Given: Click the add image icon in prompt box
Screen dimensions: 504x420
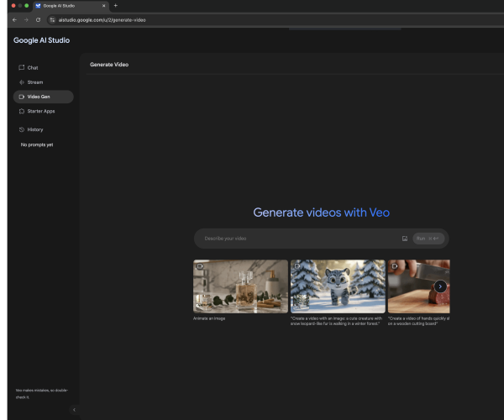Looking at the screenshot, I should [x=405, y=239].
